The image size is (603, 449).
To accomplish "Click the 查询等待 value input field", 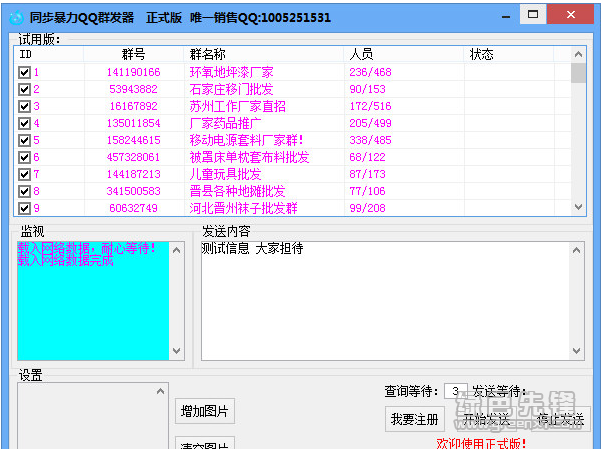I will pos(456,391).
